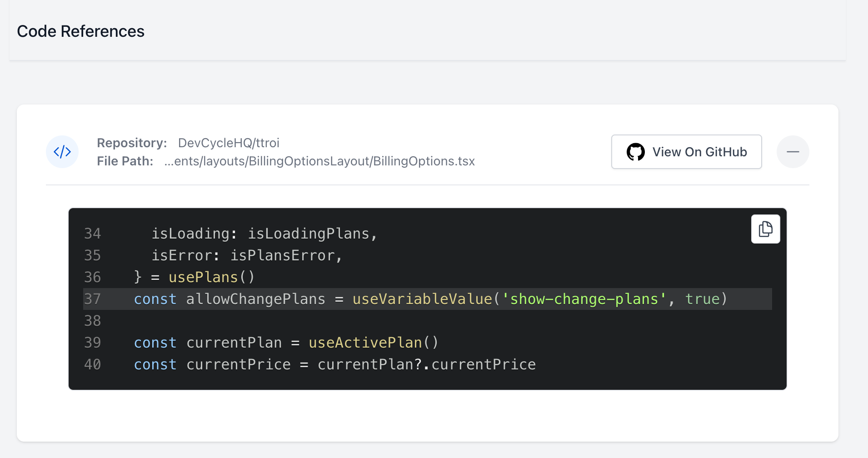Image resolution: width=868 pixels, height=458 pixels.
Task: Click the BillingOptions.tsx file path
Action: 319,161
